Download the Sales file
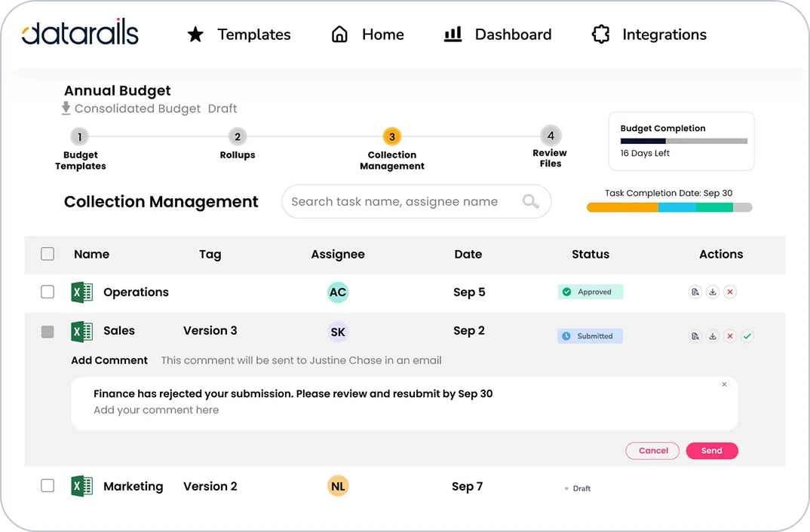 click(713, 336)
